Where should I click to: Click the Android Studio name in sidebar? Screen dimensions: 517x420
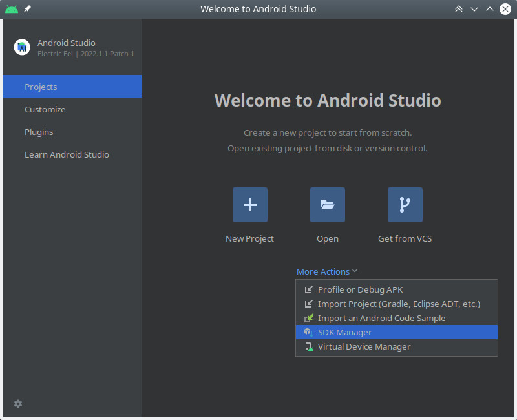[x=67, y=43]
